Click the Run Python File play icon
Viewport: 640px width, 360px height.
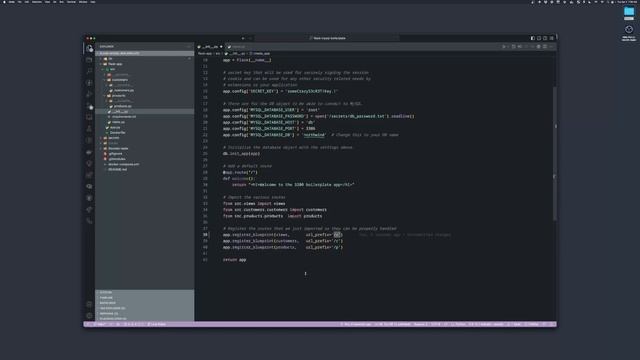point(504,47)
